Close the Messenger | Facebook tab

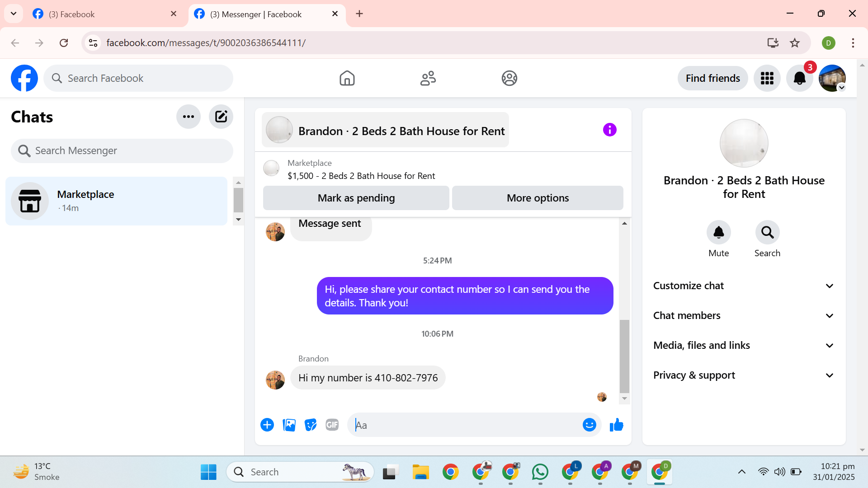[x=335, y=14]
